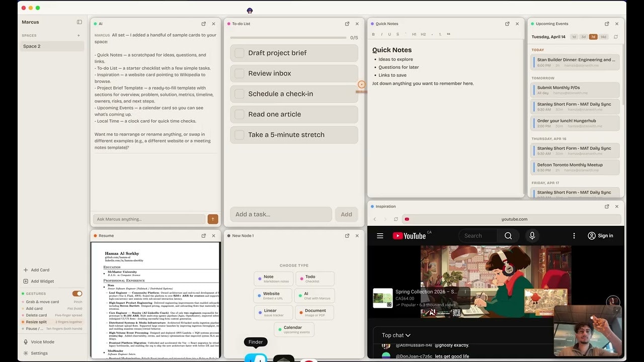Viewport: 644px width, 362px height.
Task: Toggle strikethrough formatting in Quick Notes
Action: 397,34
